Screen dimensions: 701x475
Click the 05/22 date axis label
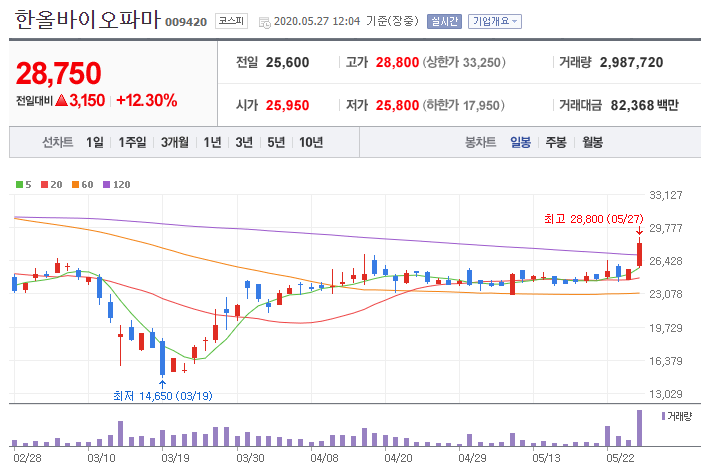620,458
